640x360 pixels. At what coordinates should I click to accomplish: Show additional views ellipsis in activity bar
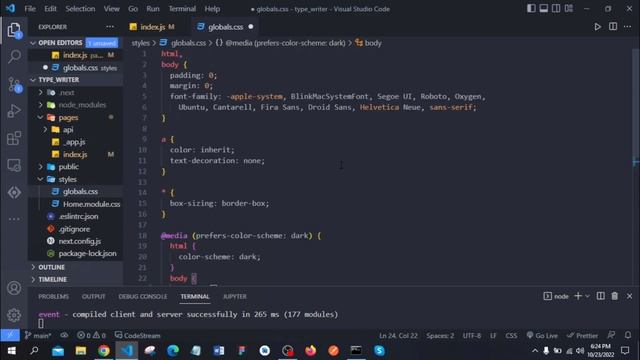pyautogui.click(x=14, y=219)
